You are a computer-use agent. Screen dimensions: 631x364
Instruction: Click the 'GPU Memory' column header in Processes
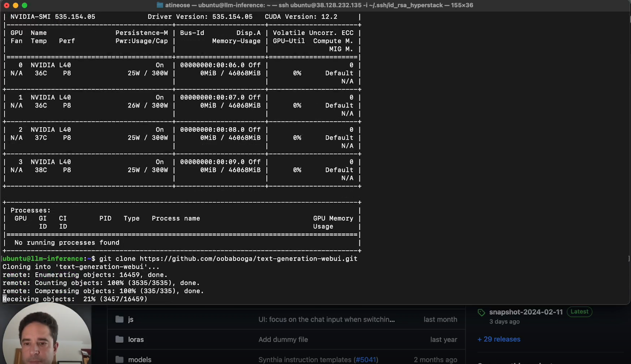coord(333,218)
